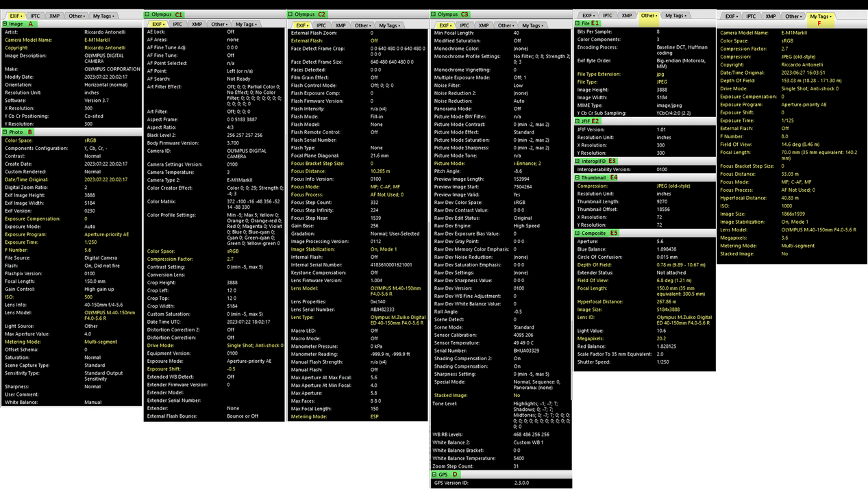Select the highlighted Other tab above File section
This screenshot has height=493, width=868.
tap(649, 15)
